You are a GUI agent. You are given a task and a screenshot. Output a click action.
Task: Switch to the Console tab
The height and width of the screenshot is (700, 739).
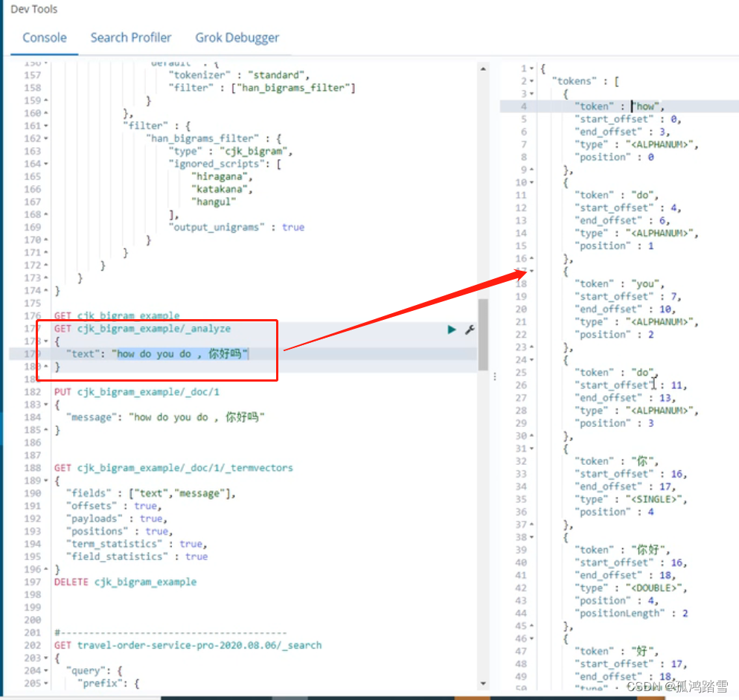(x=45, y=38)
